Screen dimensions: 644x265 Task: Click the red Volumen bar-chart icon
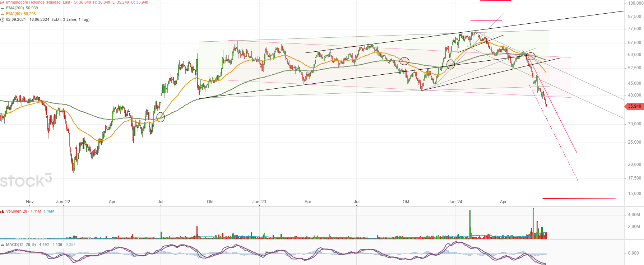pyautogui.click(x=3, y=211)
